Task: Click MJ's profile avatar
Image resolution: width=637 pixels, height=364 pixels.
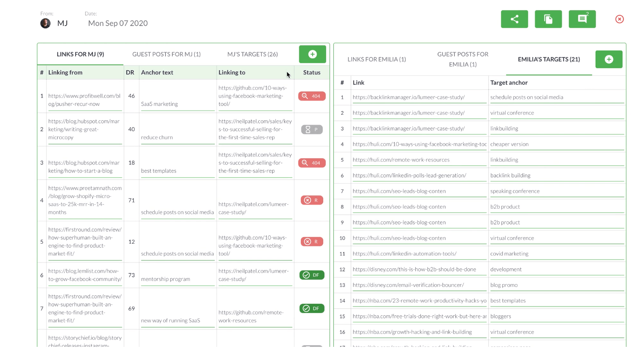Action: 45,23
